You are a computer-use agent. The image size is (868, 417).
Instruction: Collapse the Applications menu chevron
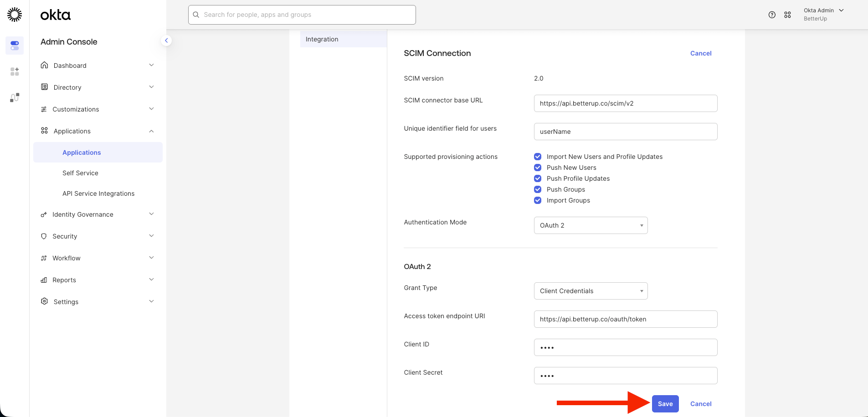click(x=151, y=131)
